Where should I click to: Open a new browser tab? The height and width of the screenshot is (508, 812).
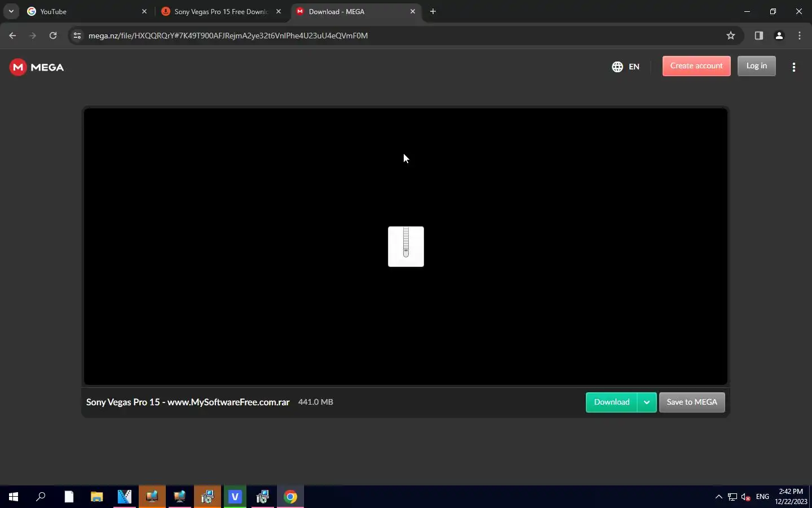point(433,11)
